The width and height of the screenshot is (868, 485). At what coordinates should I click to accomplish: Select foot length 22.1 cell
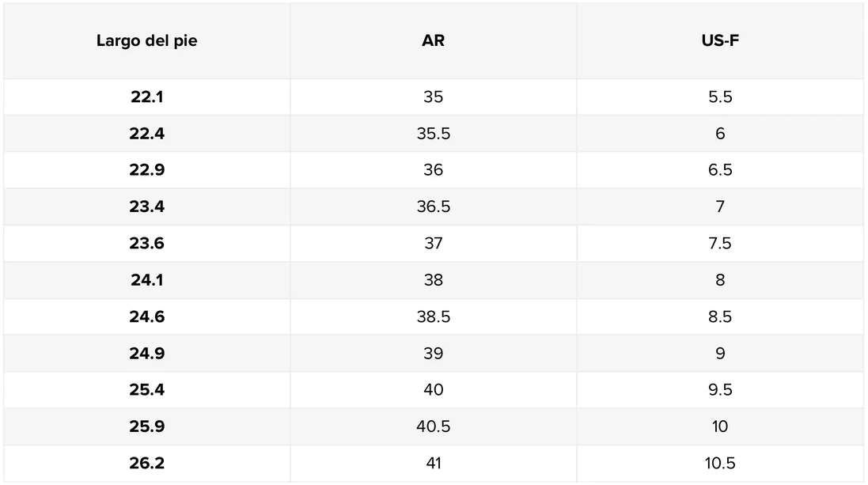[x=146, y=97]
